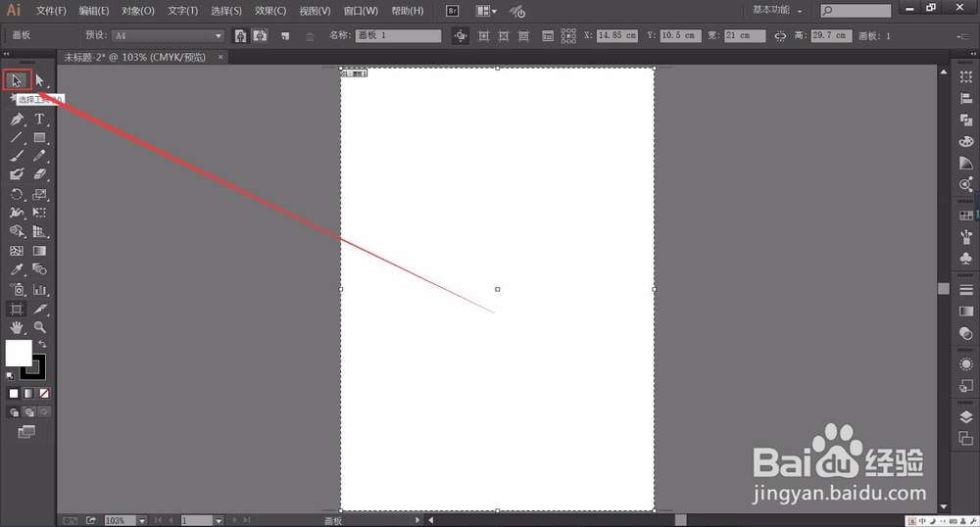Select the Selection tool arrow
This screenshot has height=527, width=980.
tap(17, 80)
